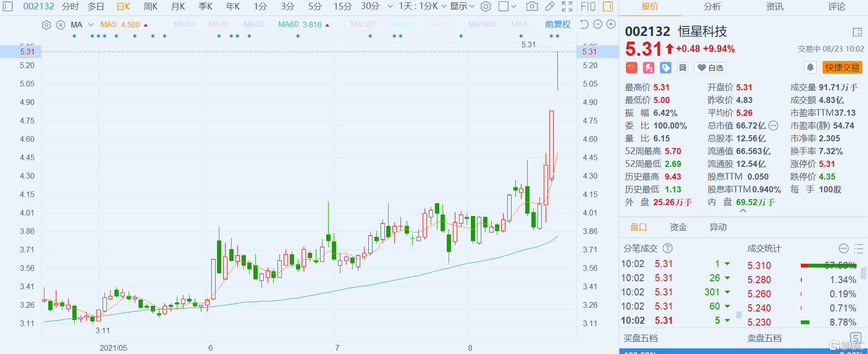Select the 盘口 order book tab
This screenshot has width=868, height=354.
point(639,227)
